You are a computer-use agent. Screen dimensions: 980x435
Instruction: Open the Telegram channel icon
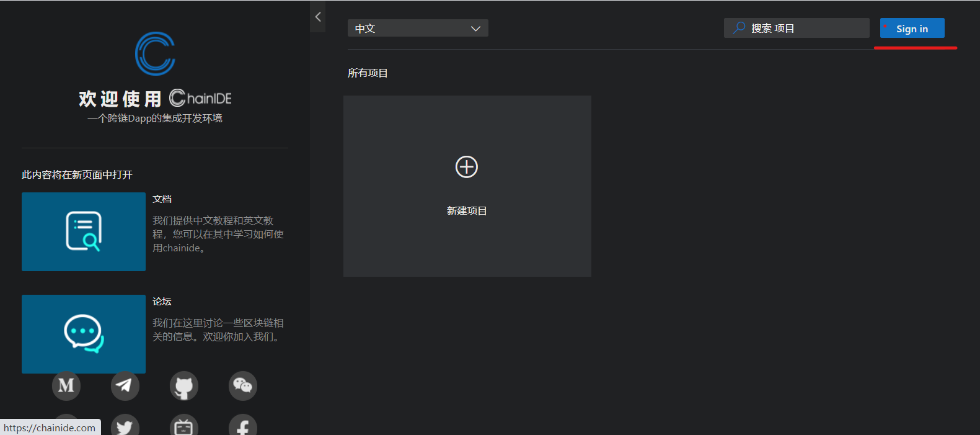tap(125, 386)
